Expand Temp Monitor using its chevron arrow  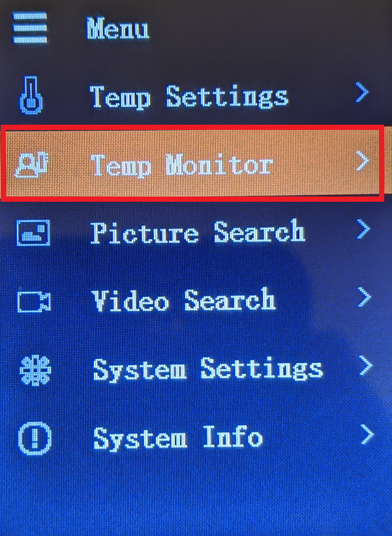(362, 161)
